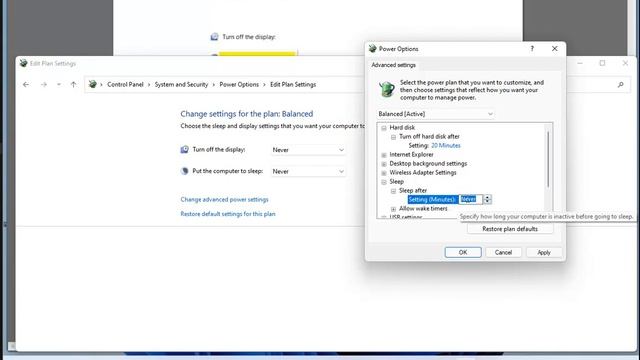
Task: Open Put the computer to sleep dropdown
Action: (x=308, y=171)
